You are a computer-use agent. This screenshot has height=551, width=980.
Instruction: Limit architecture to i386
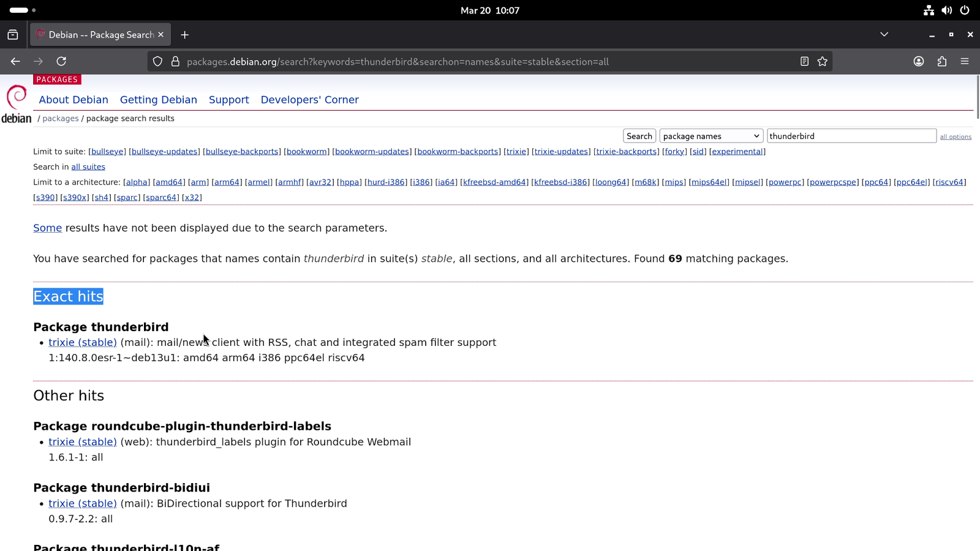(421, 182)
